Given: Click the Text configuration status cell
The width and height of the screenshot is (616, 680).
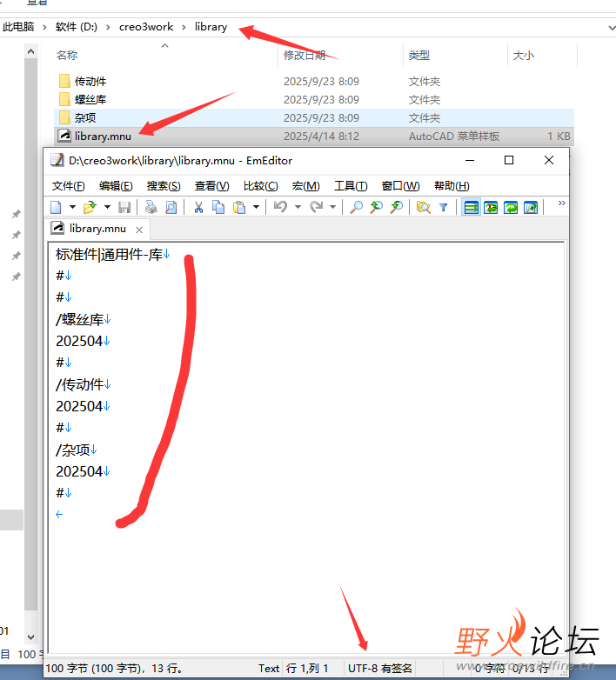Looking at the screenshot, I should coord(269,669).
